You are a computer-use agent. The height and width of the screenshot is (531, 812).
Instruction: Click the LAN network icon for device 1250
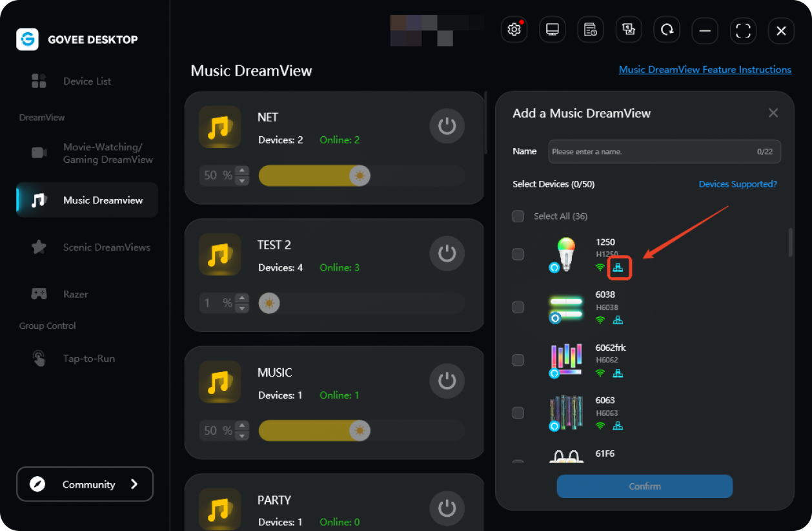point(618,267)
